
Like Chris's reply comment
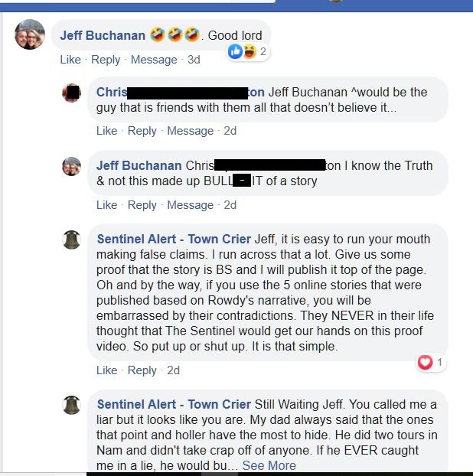(106, 131)
